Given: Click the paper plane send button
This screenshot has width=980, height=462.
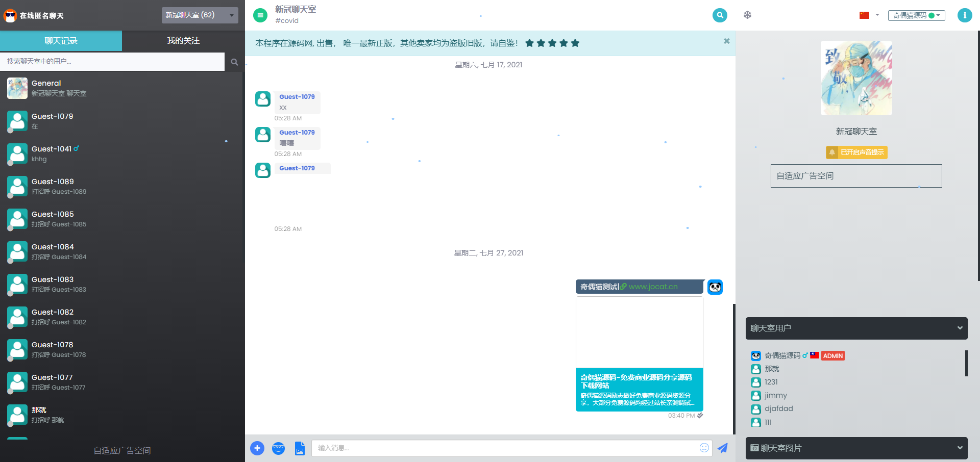Looking at the screenshot, I should pyautogui.click(x=723, y=448).
